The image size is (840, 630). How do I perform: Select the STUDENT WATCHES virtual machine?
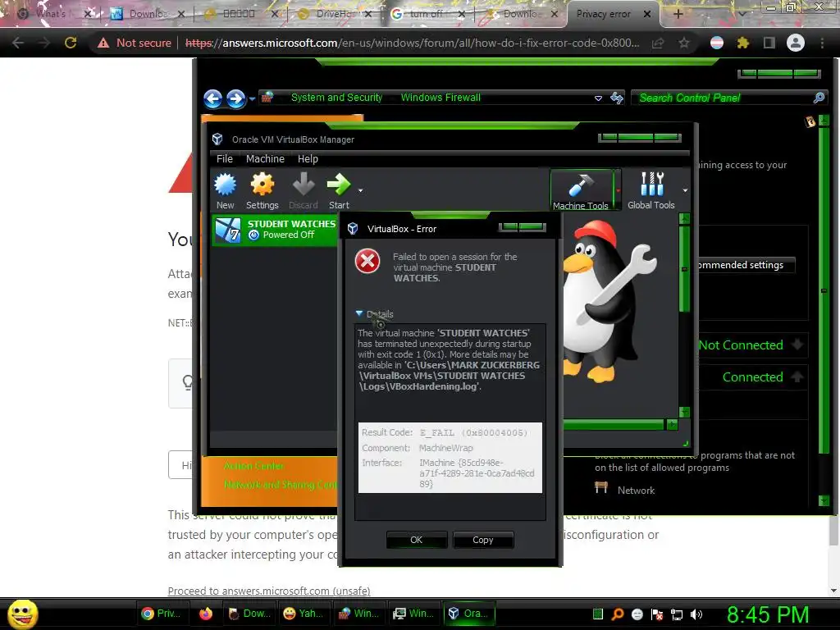(x=275, y=230)
